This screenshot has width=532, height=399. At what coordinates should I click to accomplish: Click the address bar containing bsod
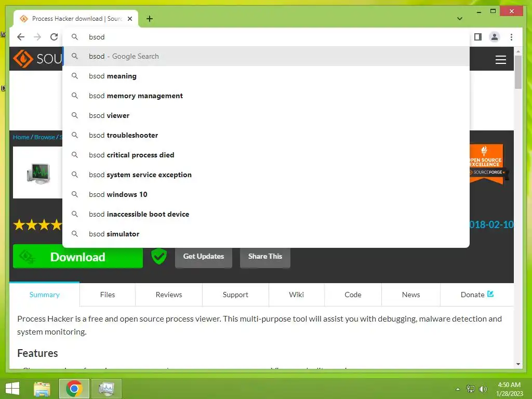(266, 37)
